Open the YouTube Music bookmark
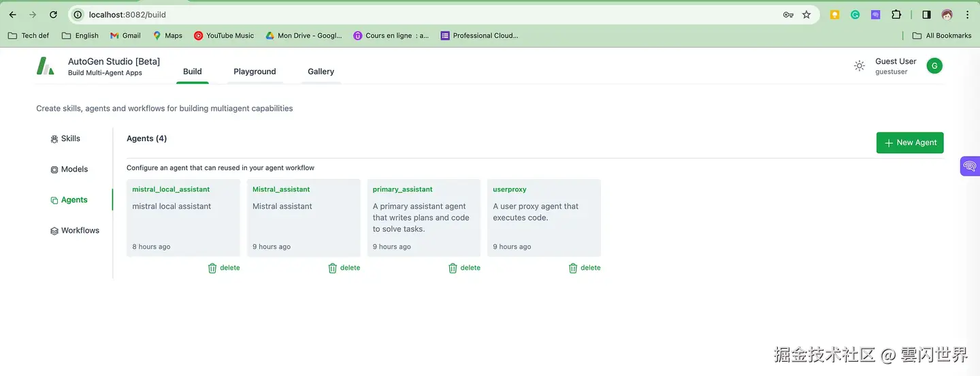The image size is (980, 376). [224, 35]
